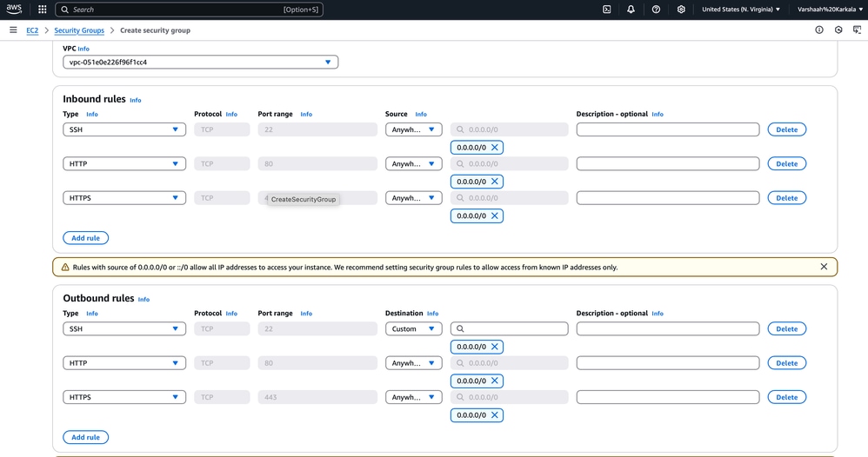Add rule to Outbound rules

(x=86, y=437)
